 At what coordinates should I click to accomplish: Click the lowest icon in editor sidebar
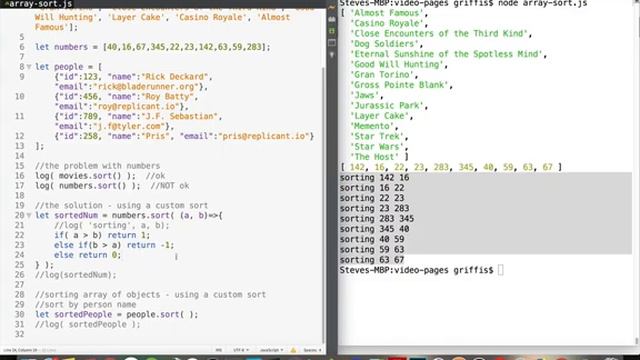(332, 54)
